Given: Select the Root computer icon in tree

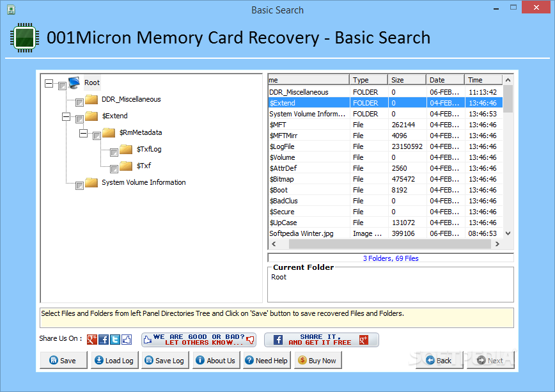Looking at the screenshot, I should point(74,82).
